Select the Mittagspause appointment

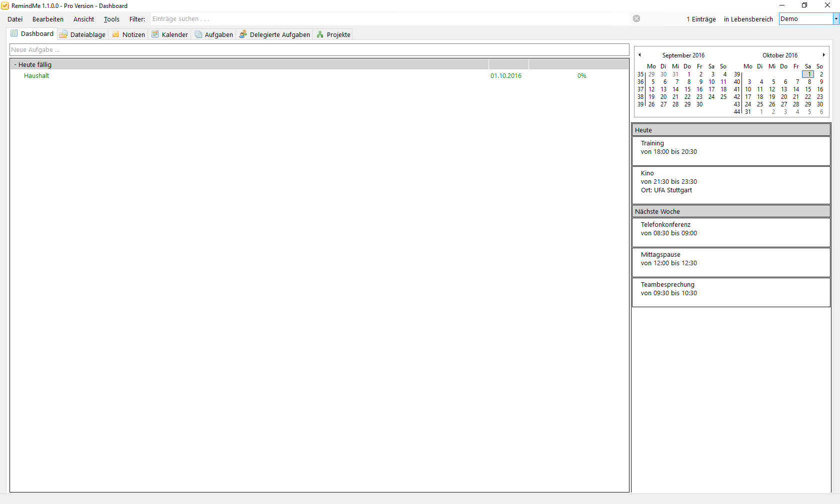click(x=731, y=262)
